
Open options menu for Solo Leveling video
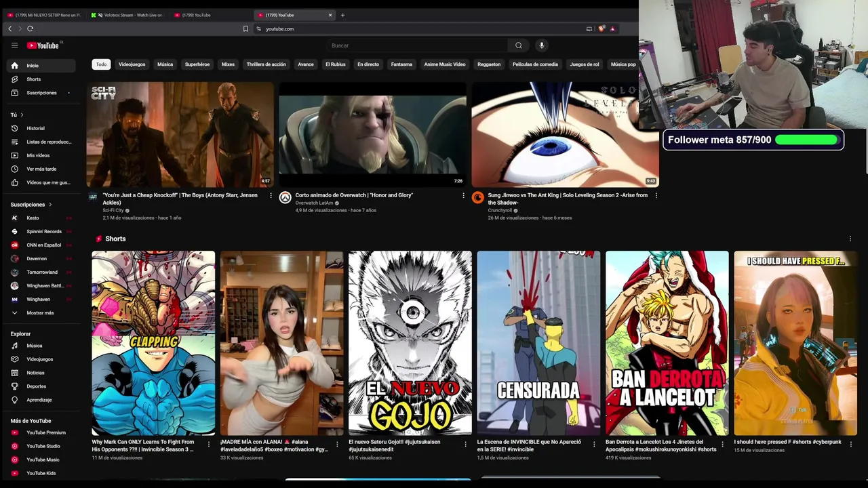(x=656, y=195)
